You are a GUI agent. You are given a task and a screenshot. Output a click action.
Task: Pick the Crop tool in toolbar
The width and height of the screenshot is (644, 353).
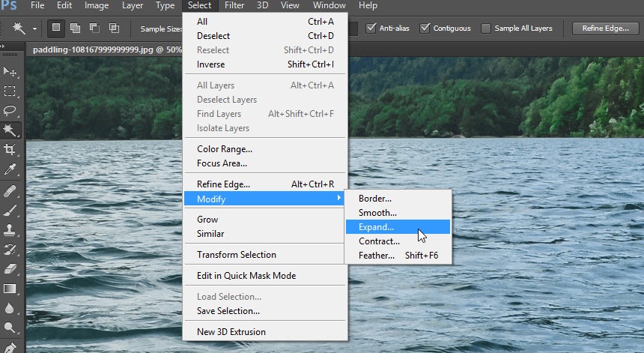10,150
